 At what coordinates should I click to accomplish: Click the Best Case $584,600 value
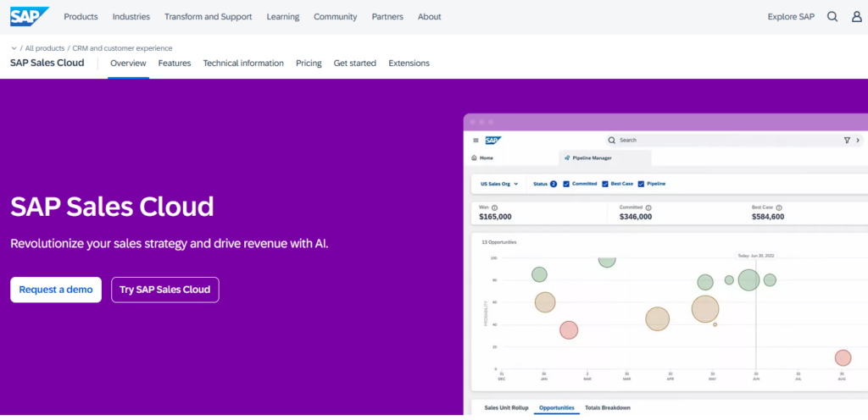(x=768, y=217)
